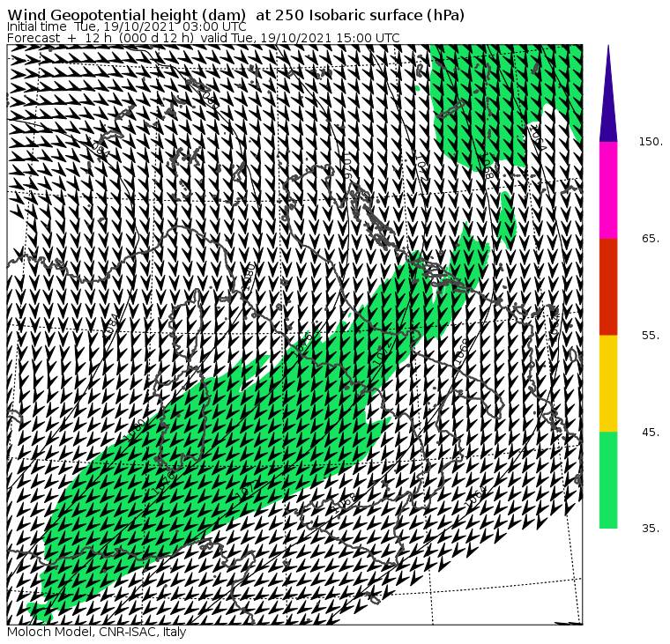Screen dimensions: 670x644
Task: Click the Forecast + 12 h validity line
Action: [204, 38]
